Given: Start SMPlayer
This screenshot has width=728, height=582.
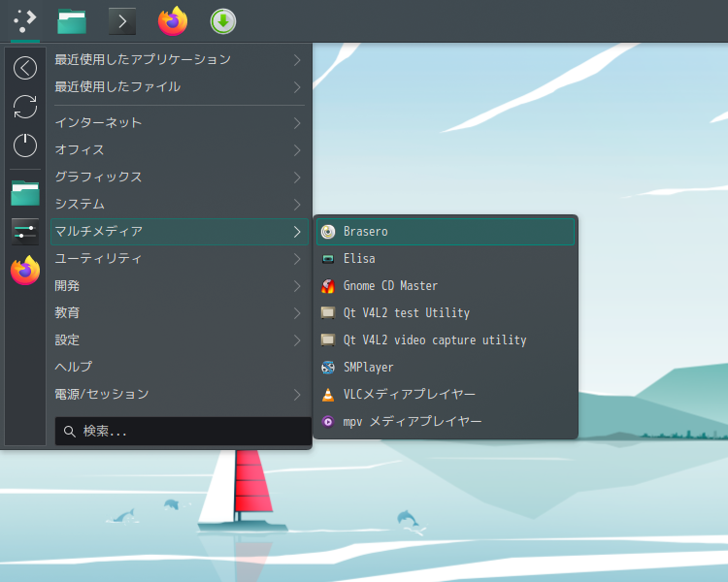Looking at the screenshot, I should (446, 367).
